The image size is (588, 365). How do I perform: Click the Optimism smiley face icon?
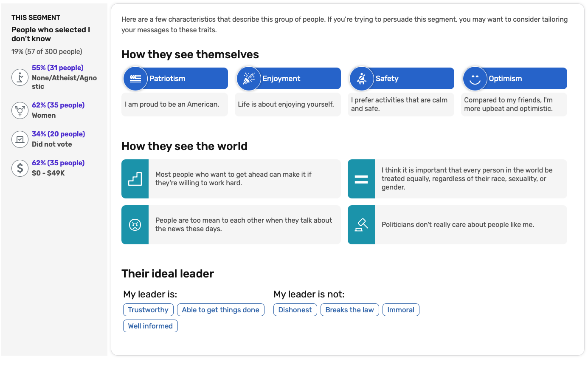click(475, 79)
